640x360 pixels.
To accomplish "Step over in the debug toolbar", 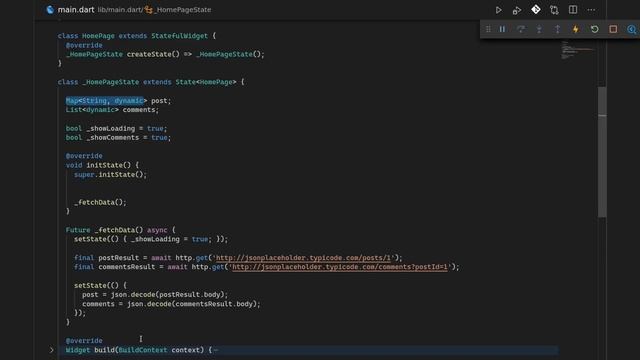I will (521, 29).
